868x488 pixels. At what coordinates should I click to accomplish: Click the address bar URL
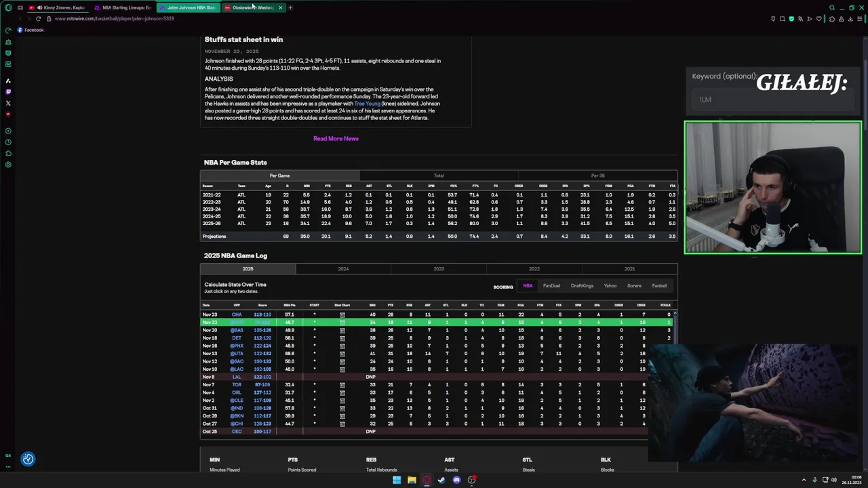[x=115, y=18]
